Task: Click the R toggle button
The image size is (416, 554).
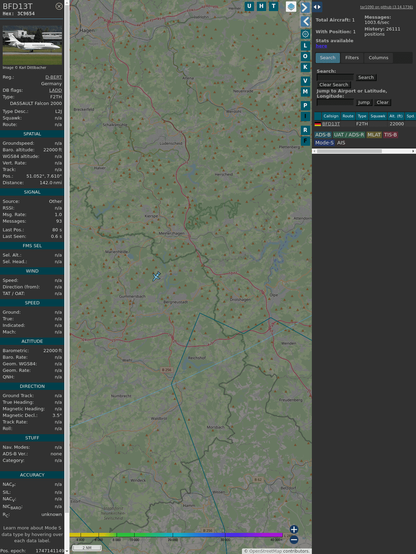Action: (x=305, y=130)
